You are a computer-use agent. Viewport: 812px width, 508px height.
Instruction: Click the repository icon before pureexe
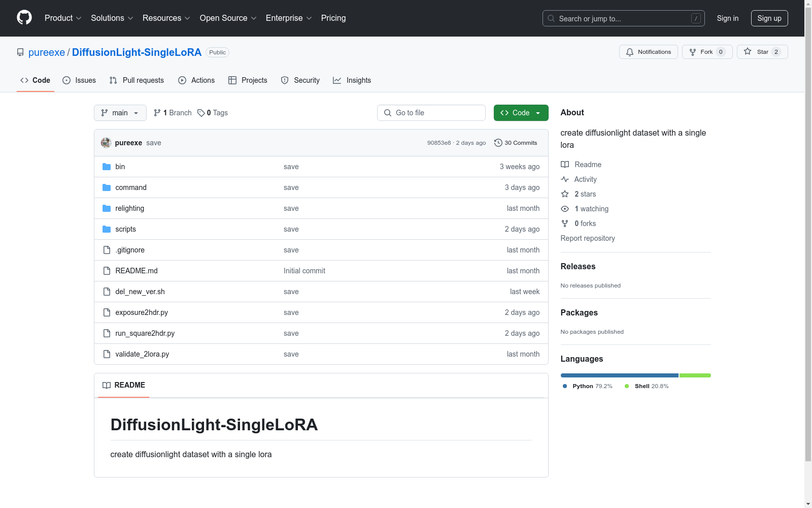pyautogui.click(x=20, y=52)
